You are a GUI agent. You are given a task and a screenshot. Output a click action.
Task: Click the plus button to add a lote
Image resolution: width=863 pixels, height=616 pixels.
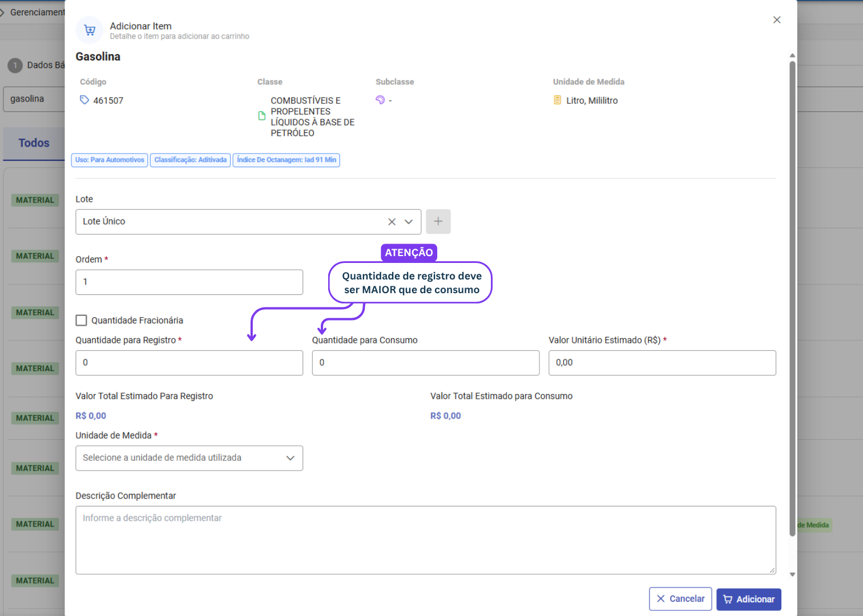(x=438, y=221)
